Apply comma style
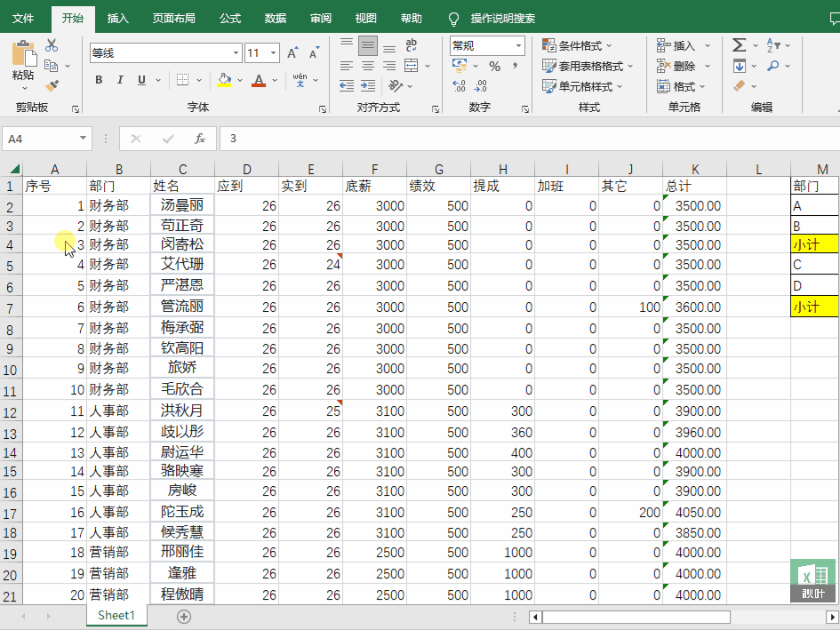 pyautogui.click(x=515, y=66)
